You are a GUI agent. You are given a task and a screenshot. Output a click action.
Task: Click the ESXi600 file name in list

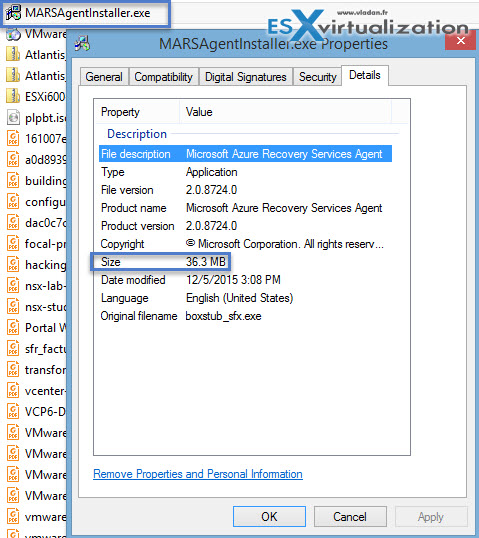click(x=45, y=97)
